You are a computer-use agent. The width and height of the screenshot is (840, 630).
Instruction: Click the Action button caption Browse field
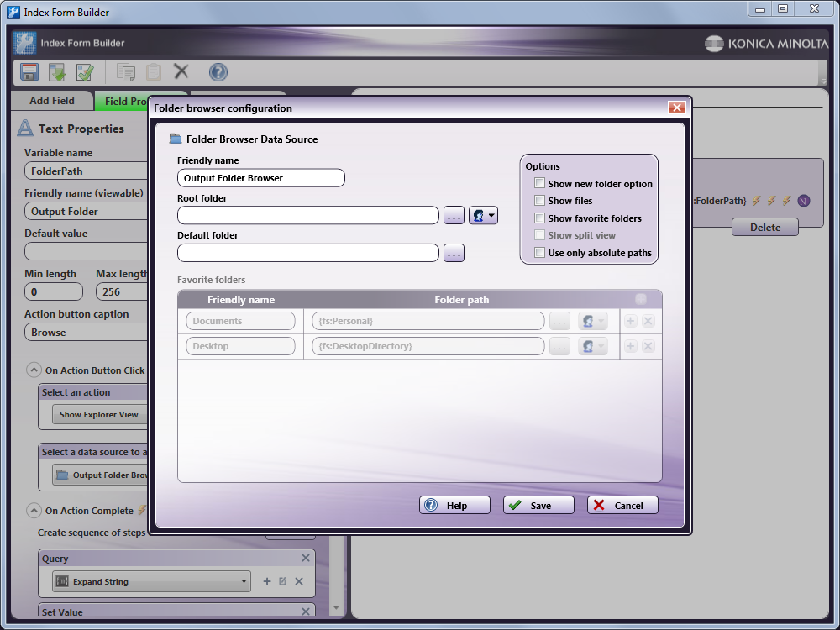click(87, 332)
